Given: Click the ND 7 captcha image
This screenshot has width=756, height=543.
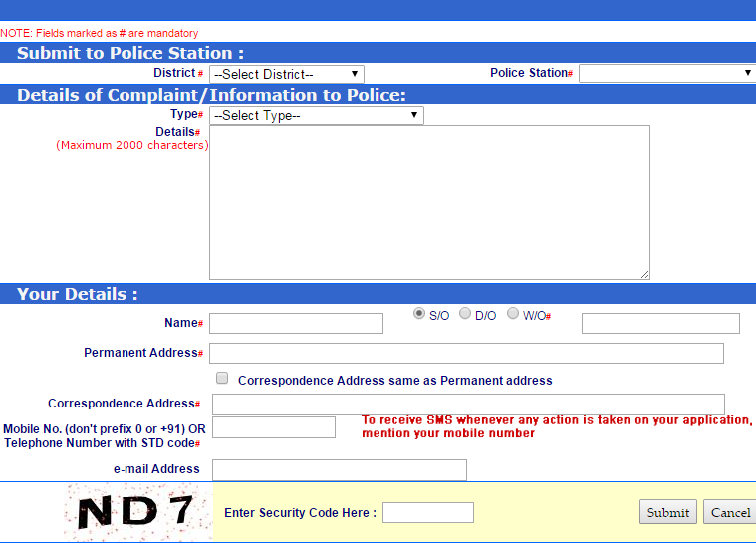Looking at the screenshot, I should [x=135, y=512].
